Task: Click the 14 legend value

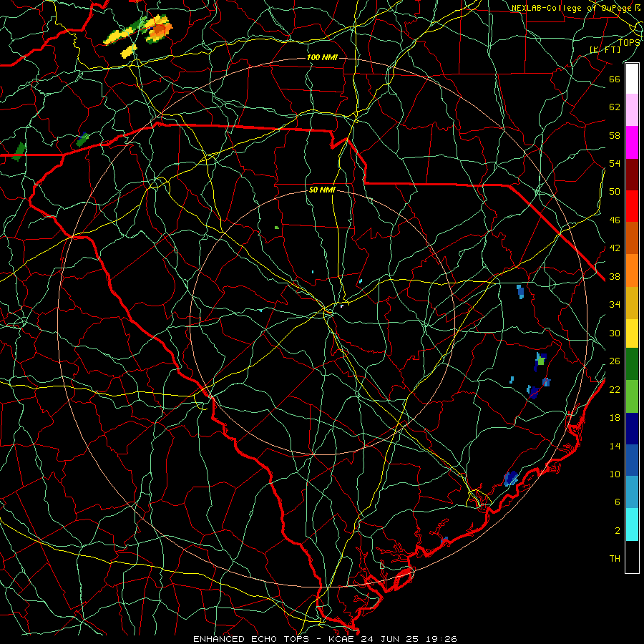Action: tap(615, 446)
